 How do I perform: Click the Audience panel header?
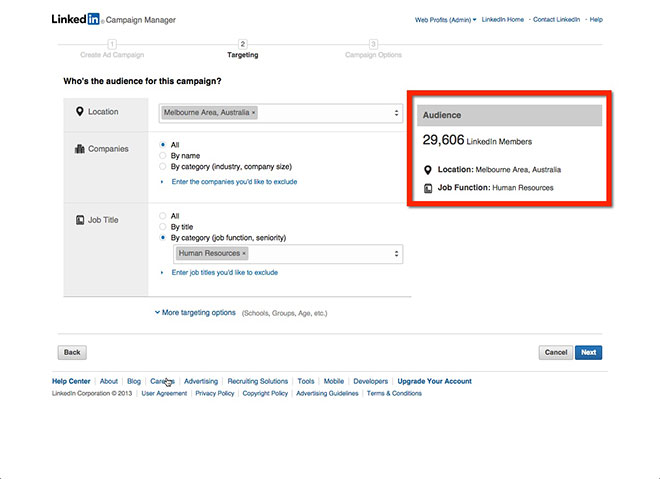509,115
